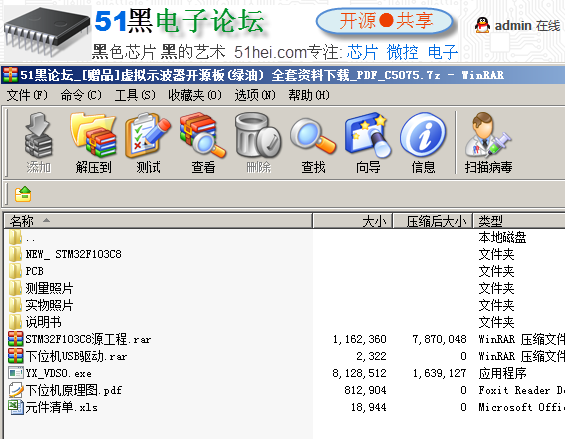Viewport: 565px width, 439px height.
Task: Sort by 类型 column header
Action: coord(519,221)
